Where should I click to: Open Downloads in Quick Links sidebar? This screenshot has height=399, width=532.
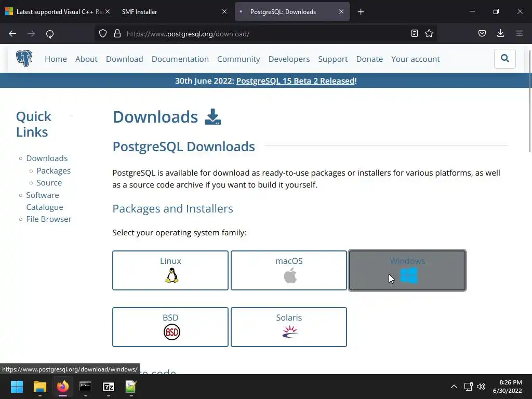pos(47,158)
